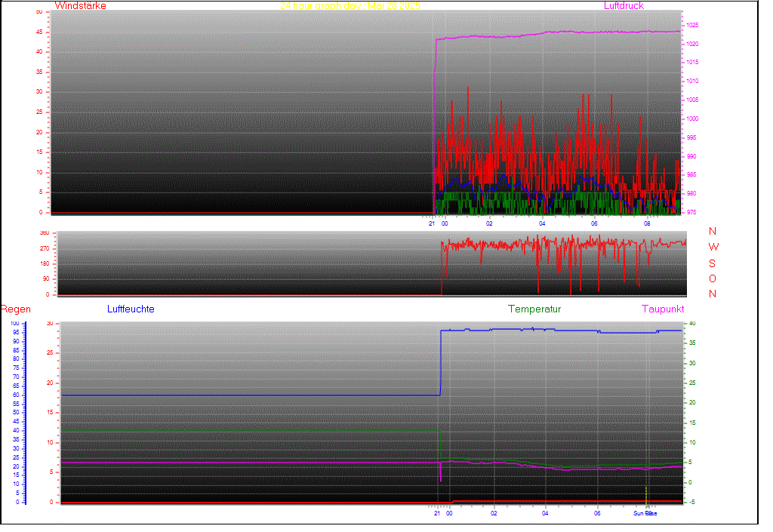Select the 21 hour tick under the bottom chart
773x532 pixels.
437,513
